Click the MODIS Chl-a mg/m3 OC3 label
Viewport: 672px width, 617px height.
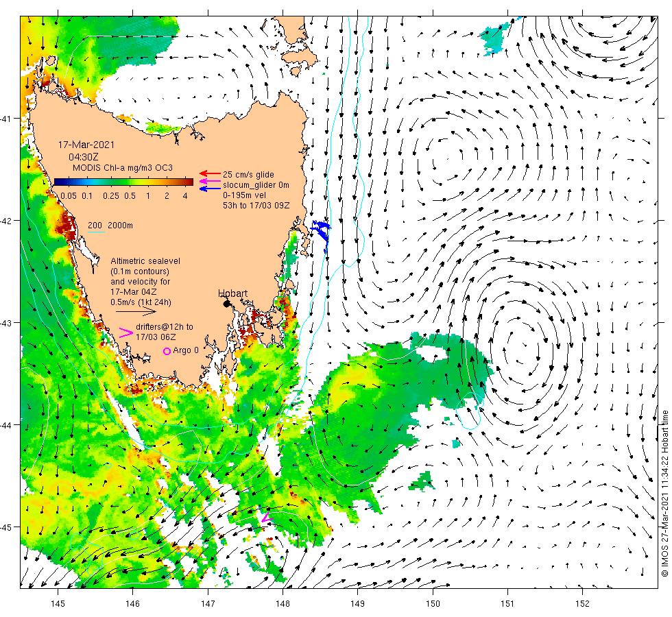coord(123,167)
